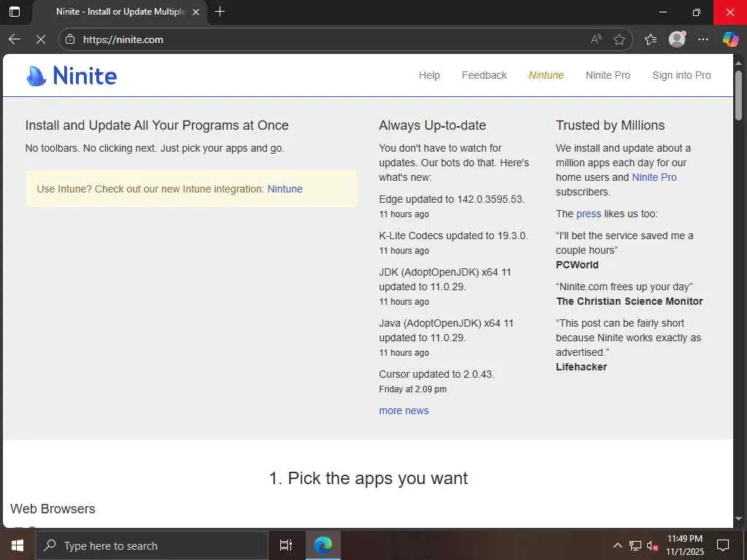747x560 pixels.
Task: Stop loading the page
Action: tap(41, 39)
